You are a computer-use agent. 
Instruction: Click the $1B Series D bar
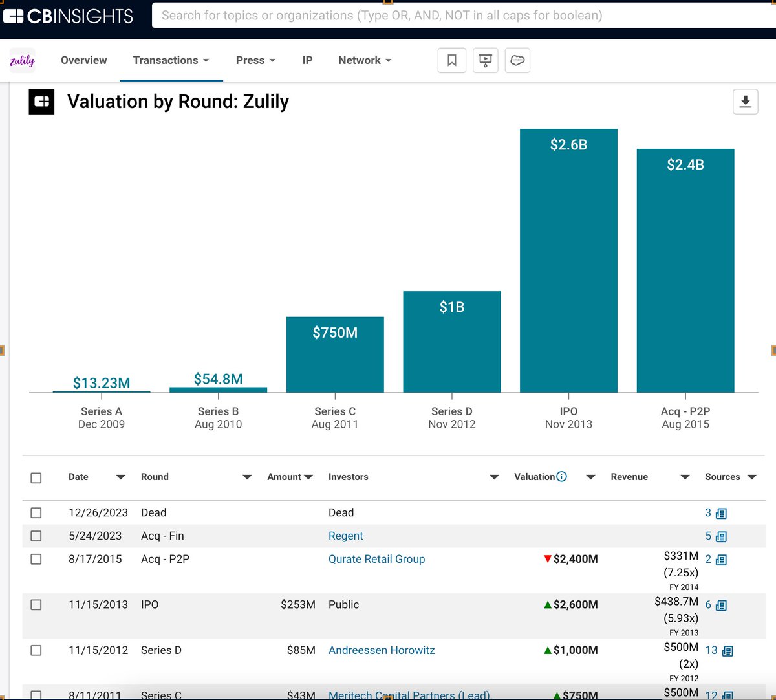452,342
